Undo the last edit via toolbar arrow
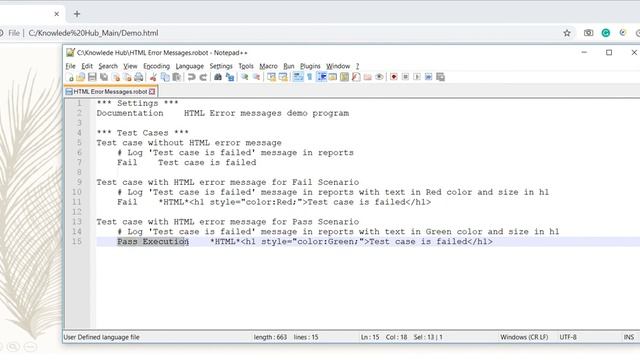This screenshot has width=640, height=360. tap(191, 77)
